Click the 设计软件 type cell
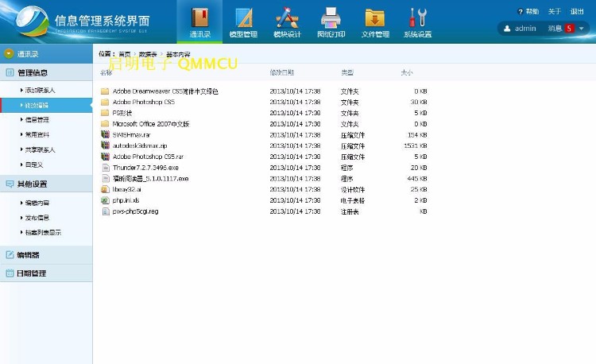Image resolution: width=596 pixels, height=364 pixels. coord(353,190)
